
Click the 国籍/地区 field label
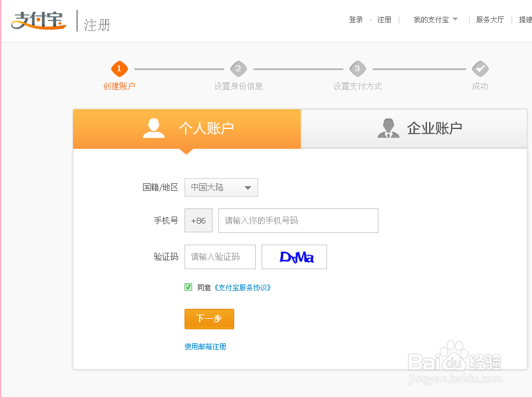coord(160,187)
